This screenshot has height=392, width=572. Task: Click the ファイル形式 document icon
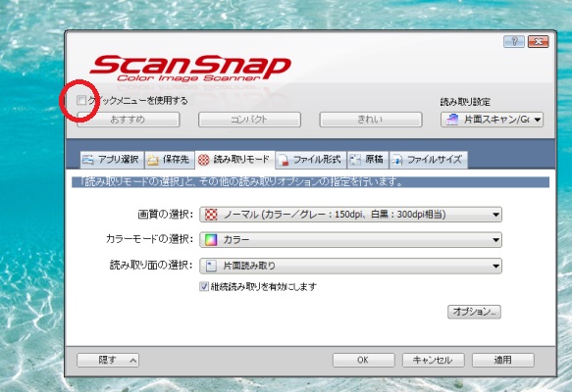pyautogui.click(x=284, y=160)
